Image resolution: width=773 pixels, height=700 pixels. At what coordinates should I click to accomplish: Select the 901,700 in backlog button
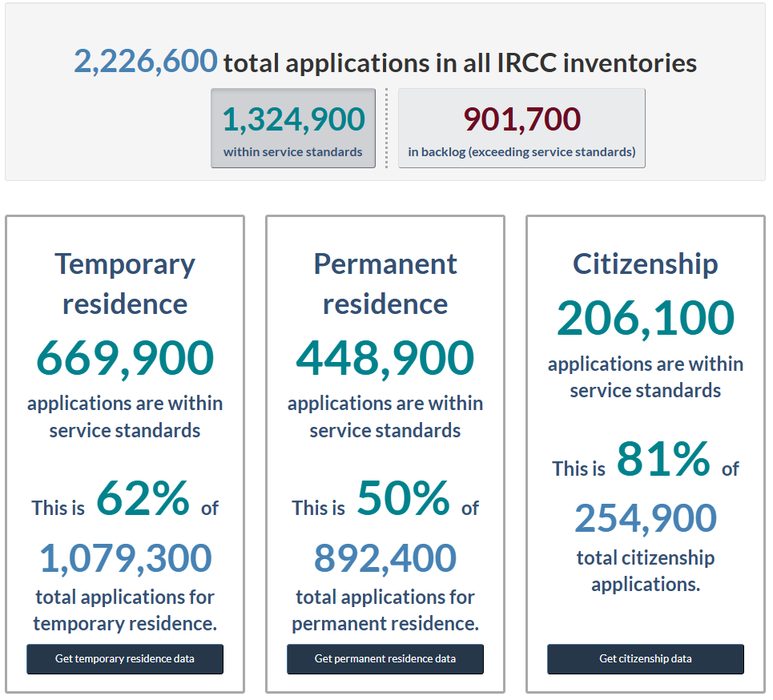[521, 128]
